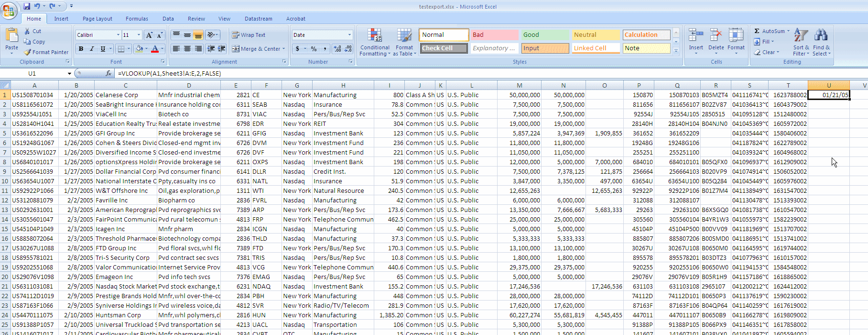Click the Increase Indent icon
This screenshot has height=335, width=868.
tap(222, 49)
